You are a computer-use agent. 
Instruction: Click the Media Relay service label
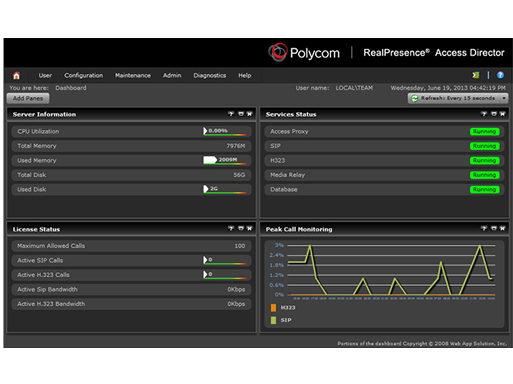click(x=287, y=175)
